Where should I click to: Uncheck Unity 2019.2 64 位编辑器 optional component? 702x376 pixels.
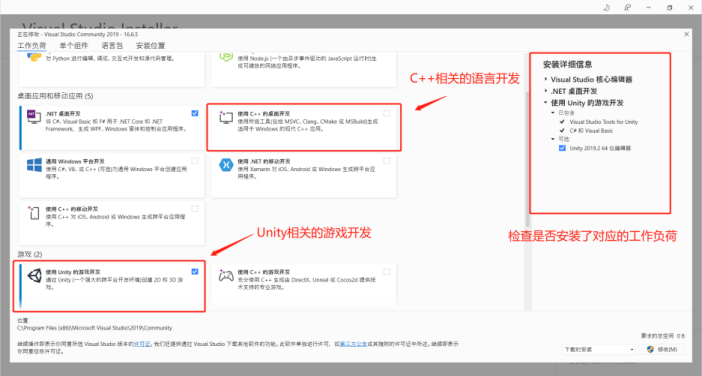pyautogui.click(x=562, y=148)
